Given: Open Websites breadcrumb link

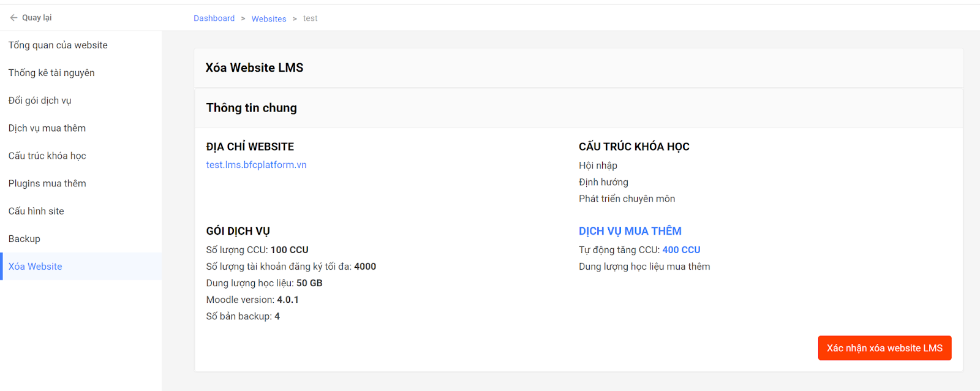Looking at the screenshot, I should (x=269, y=19).
